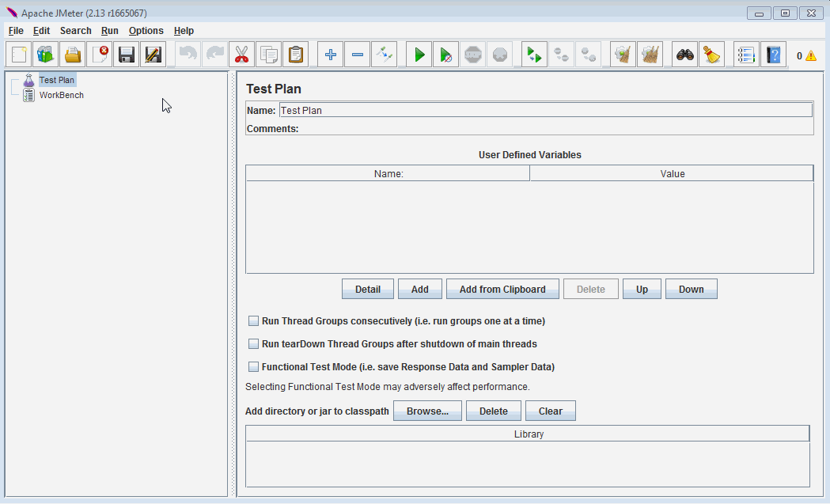Click the Comments field
This screenshot has width=830, height=504.
pos(555,129)
